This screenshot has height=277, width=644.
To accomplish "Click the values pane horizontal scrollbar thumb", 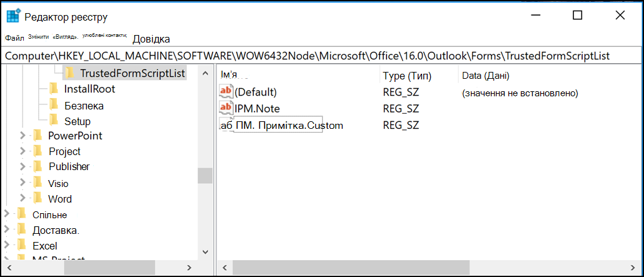I will pos(351,268).
